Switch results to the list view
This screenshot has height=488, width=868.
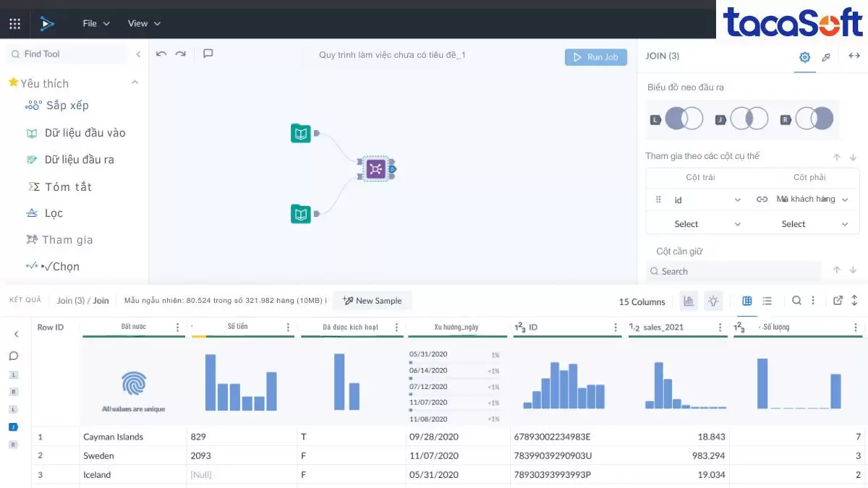pyautogui.click(x=767, y=301)
